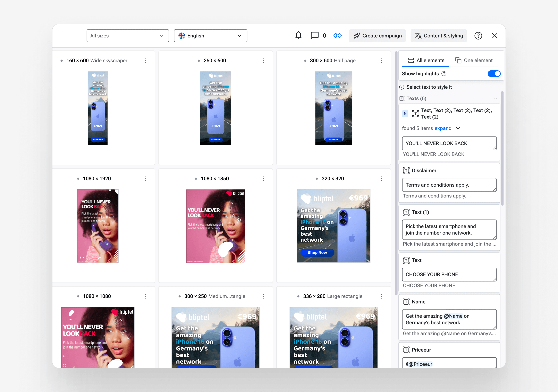This screenshot has width=558, height=392.
Task: Open three-dot menu for 320 × 320 banner
Action: [382, 179]
